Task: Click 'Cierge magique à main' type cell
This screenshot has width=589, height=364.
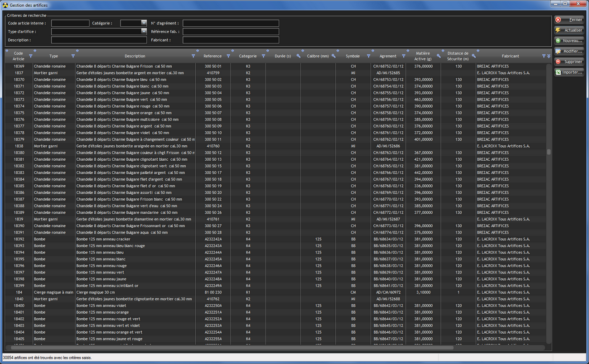Action: tap(54, 292)
